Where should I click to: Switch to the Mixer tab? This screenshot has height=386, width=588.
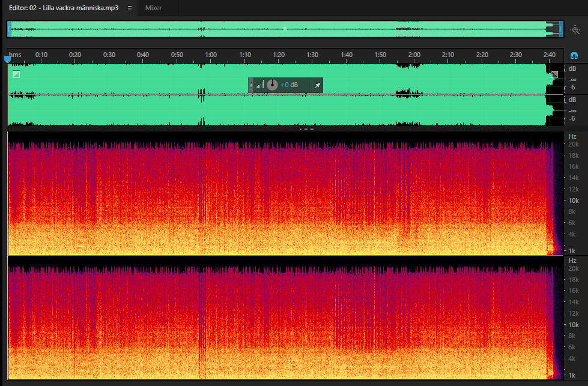point(153,8)
